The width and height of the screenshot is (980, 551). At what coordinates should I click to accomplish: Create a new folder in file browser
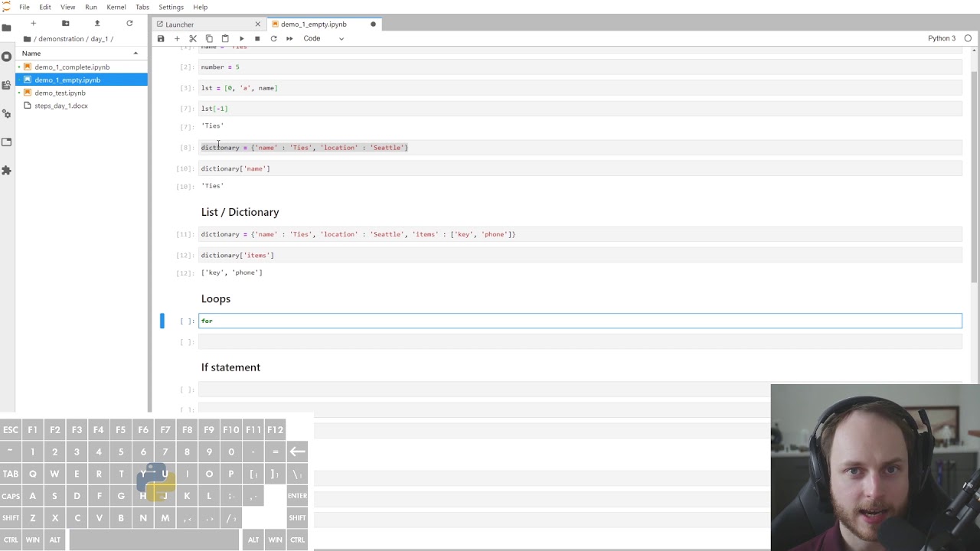click(65, 24)
